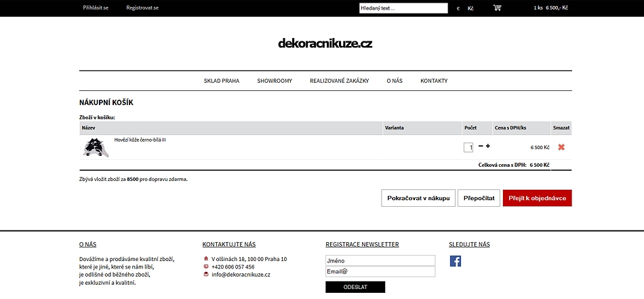Remove item with the red X icon
Image resolution: width=644 pixels, height=299 pixels.
click(x=561, y=147)
